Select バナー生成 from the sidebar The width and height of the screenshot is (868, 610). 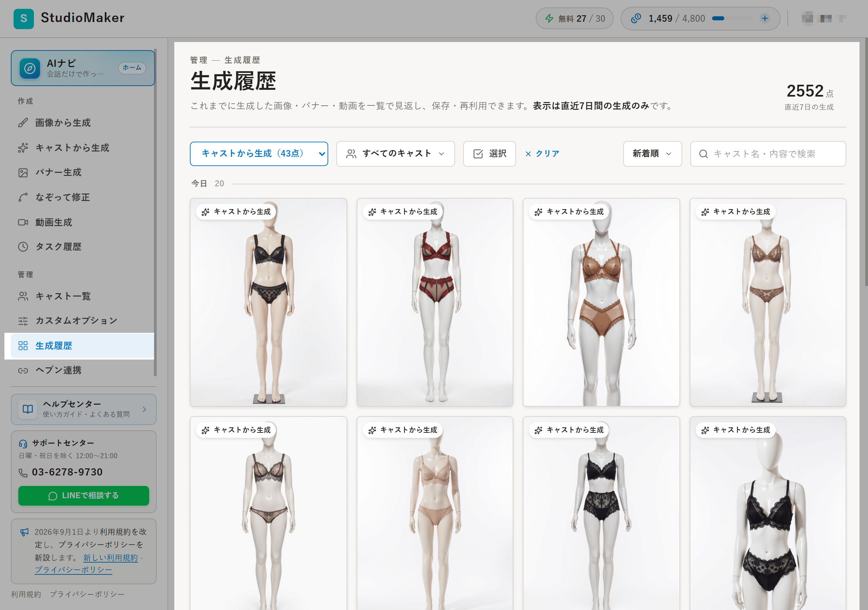82,173
